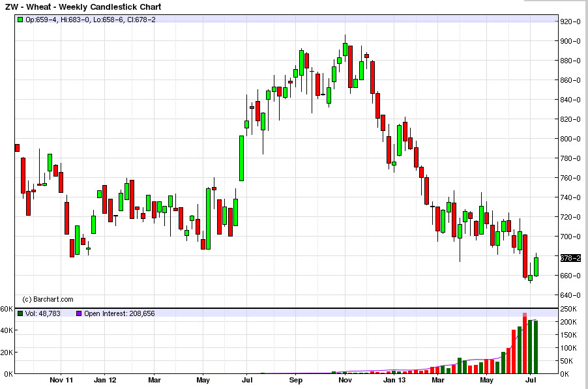The image size is (588, 389).
Task: Click the OHLC readout 'Op:659-4, Hi:683-0, Lo:658-6, Cl:678-2'
Action: [x=91, y=20]
